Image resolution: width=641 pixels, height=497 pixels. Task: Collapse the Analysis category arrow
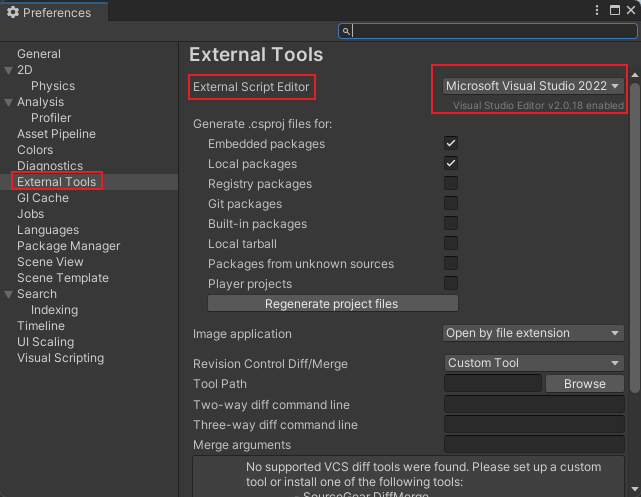pyautogui.click(x=8, y=102)
